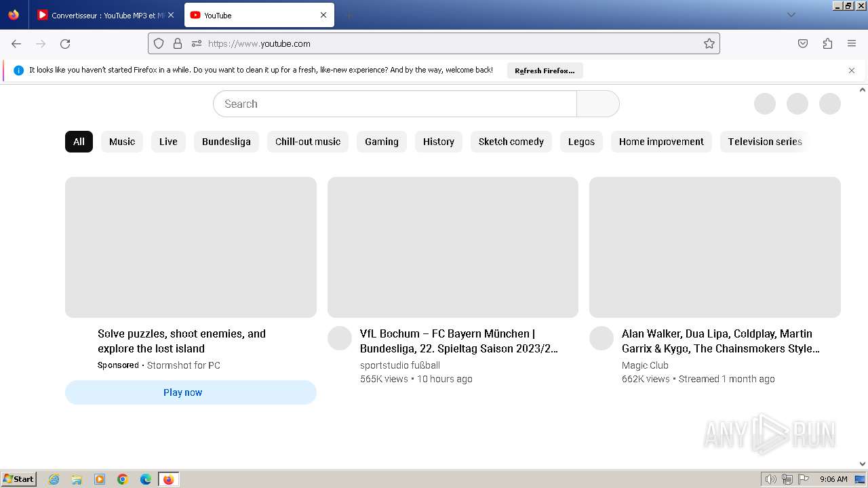Open the Solve puzzles ad title

(182, 341)
